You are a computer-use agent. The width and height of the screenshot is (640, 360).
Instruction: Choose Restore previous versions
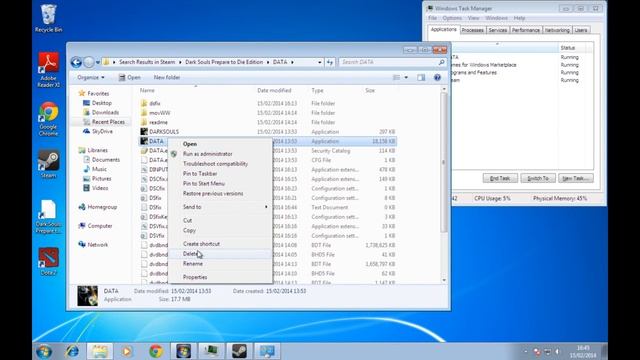click(x=220, y=193)
